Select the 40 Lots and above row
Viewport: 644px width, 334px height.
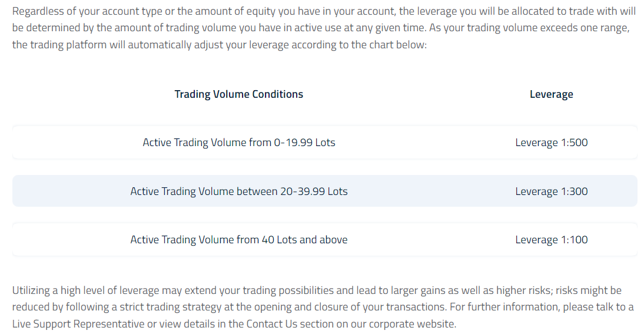point(324,240)
